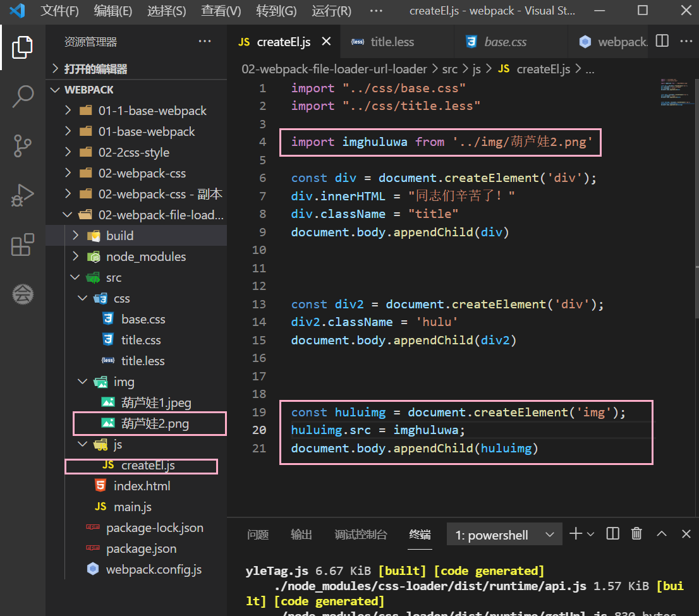Split the terminal panel

[612, 534]
